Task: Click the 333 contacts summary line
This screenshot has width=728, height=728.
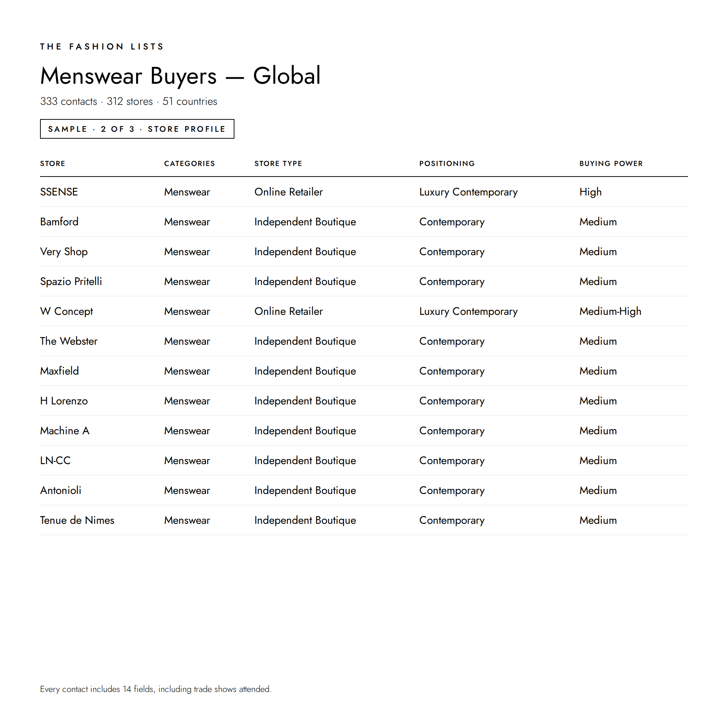Action: click(x=128, y=101)
